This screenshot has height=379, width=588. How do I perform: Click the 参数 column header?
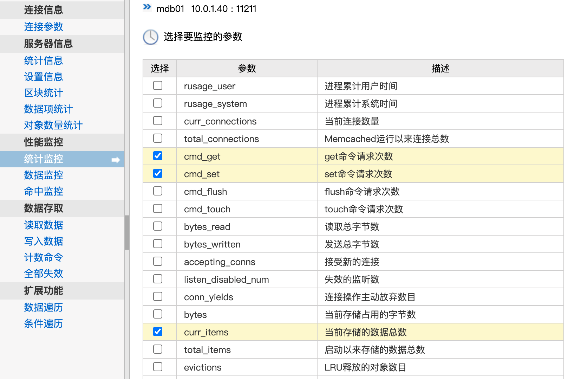pos(247,68)
